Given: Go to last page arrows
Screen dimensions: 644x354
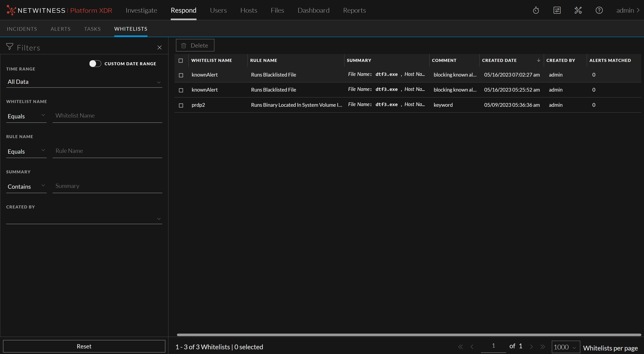Looking at the screenshot, I should point(543,346).
